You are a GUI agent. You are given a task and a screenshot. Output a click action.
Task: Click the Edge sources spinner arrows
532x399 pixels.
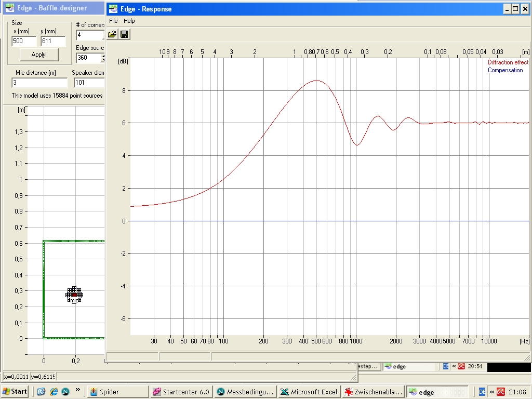point(102,58)
